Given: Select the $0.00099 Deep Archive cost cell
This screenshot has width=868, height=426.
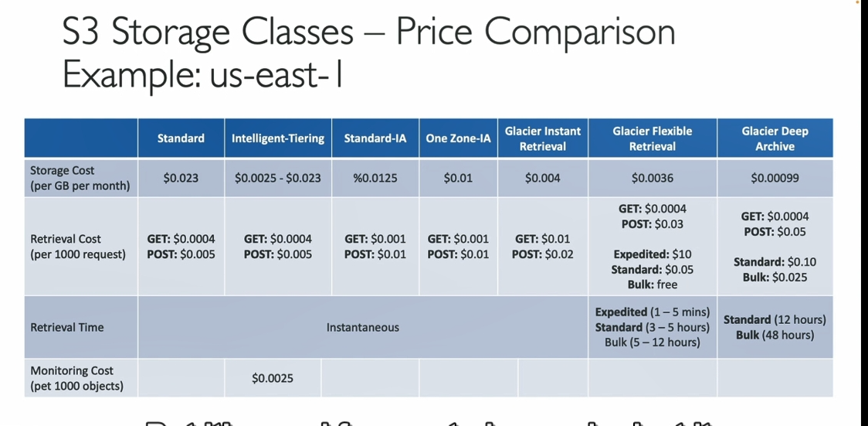Looking at the screenshot, I should (x=775, y=178).
